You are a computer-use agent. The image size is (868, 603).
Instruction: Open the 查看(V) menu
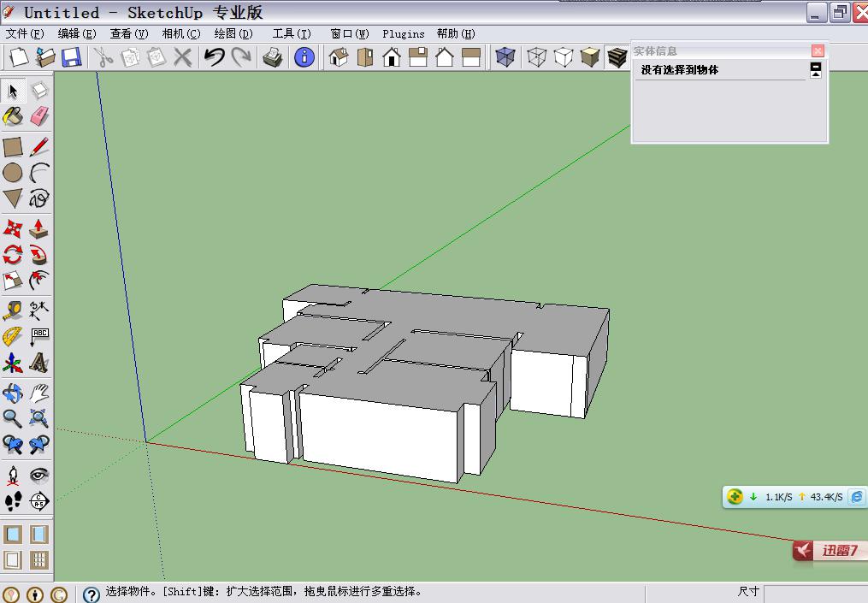point(129,33)
